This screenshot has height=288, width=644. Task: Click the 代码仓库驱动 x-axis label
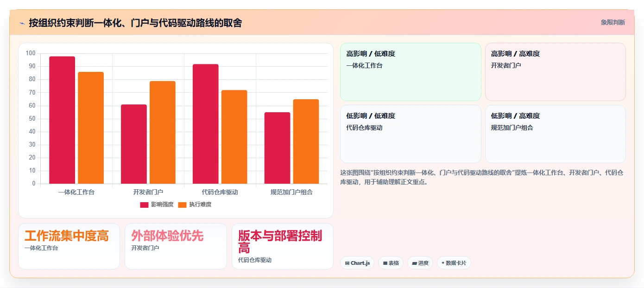pyautogui.click(x=220, y=192)
